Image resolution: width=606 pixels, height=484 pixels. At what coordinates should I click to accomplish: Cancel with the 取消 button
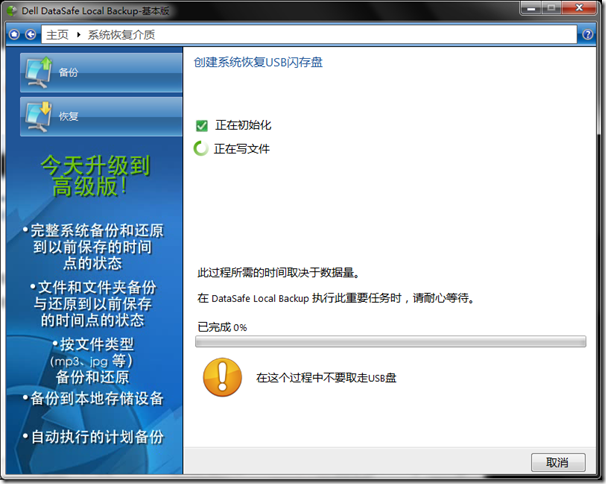pyautogui.click(x=558, y=462)
